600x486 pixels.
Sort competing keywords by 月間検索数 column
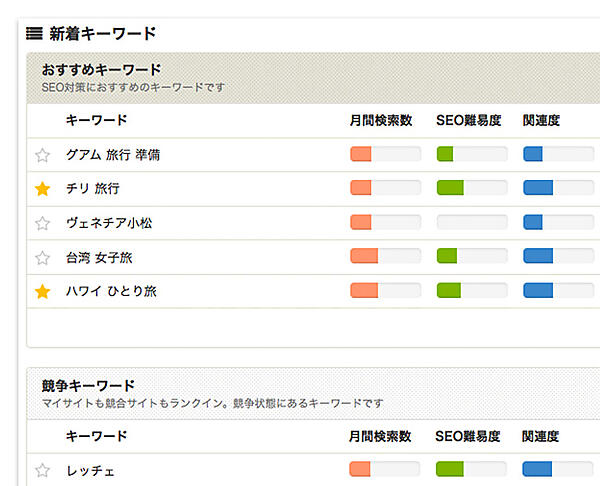coord(381,437)
